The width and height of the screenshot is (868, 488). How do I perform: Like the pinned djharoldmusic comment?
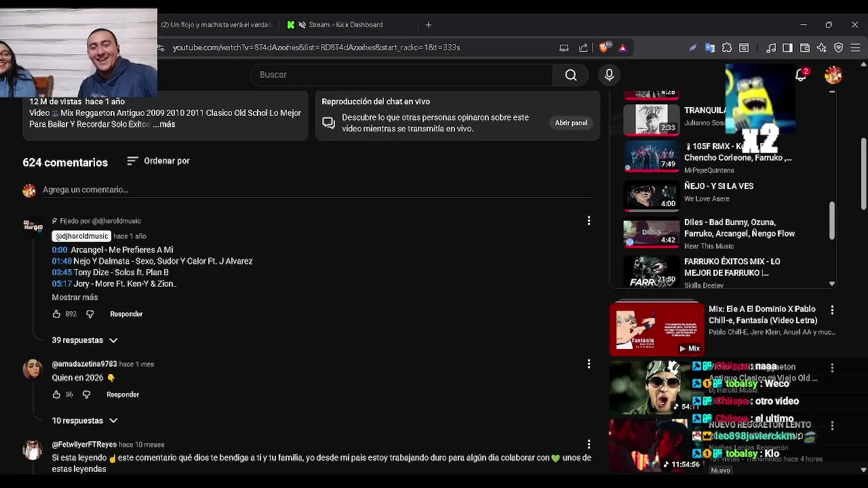coord(56,314)
